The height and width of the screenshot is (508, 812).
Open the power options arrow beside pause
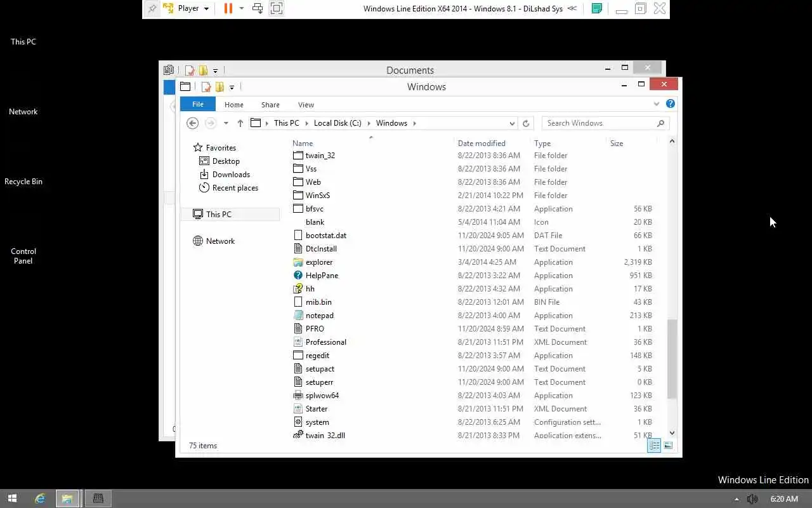(241, 8)
